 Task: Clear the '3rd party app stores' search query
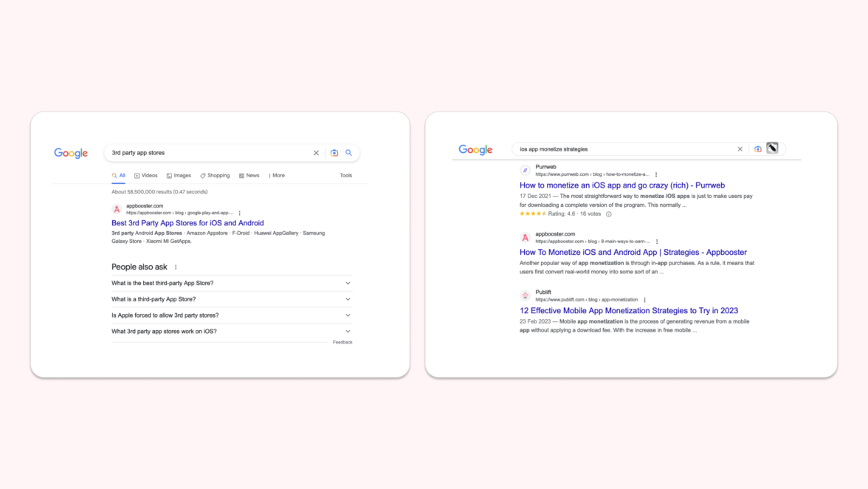coord(316,153)
